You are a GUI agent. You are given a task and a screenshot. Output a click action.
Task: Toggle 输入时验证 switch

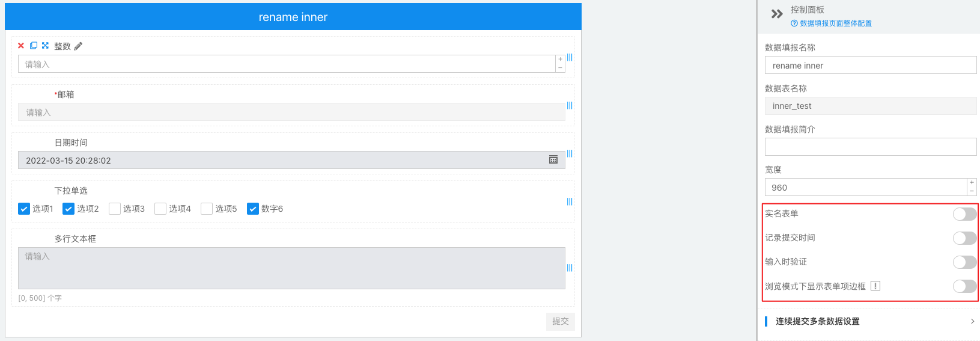(964, 262)
